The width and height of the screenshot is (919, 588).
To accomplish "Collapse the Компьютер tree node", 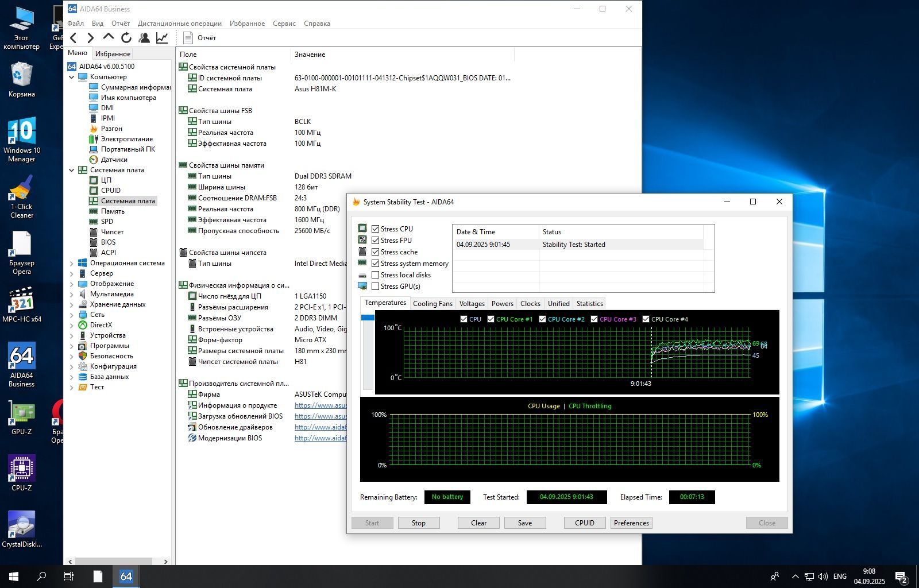I will pyautogui.click(x=72, y=77).
